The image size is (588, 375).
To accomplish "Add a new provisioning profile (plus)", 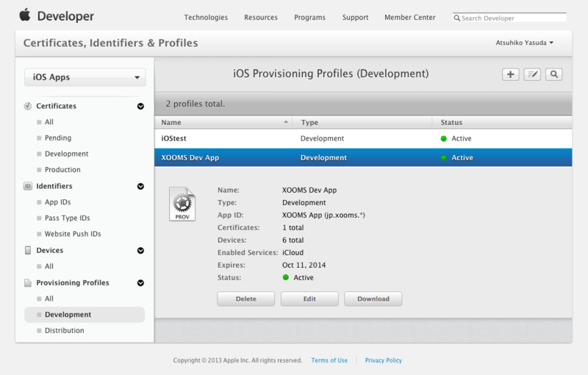I will pyautogui.click(x=510, y=74).
